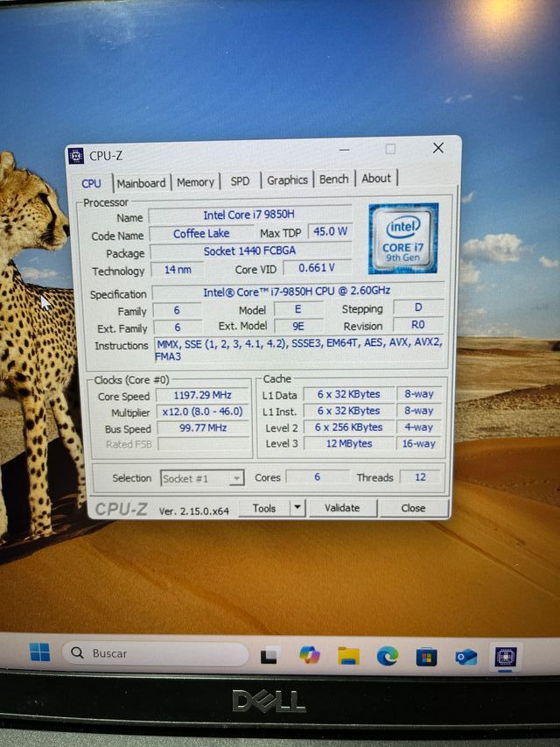Open File Explorer from the taskbar

348,656
